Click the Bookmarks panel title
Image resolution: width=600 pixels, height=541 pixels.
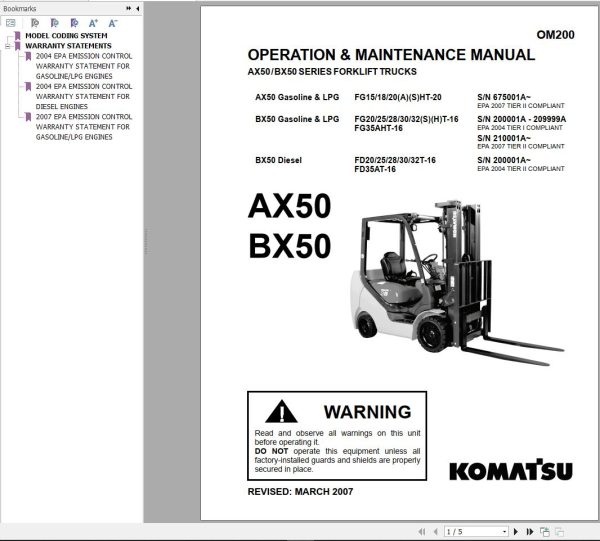pos(20,8)
